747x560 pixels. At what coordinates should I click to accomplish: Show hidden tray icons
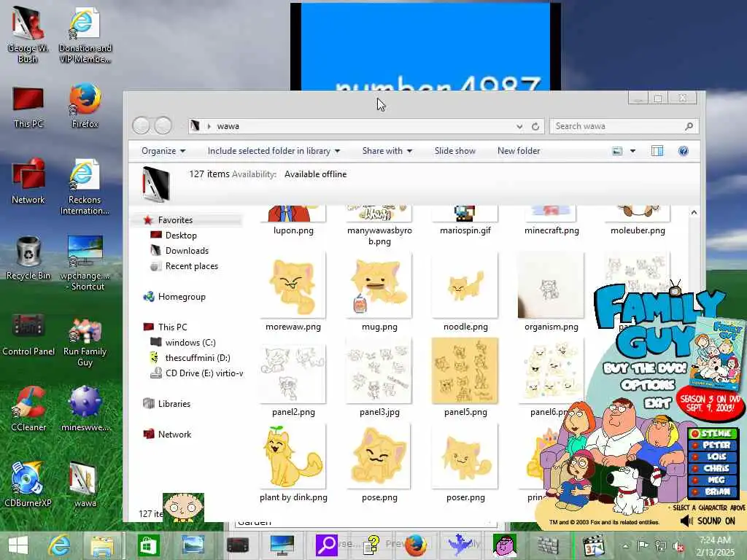625,546
